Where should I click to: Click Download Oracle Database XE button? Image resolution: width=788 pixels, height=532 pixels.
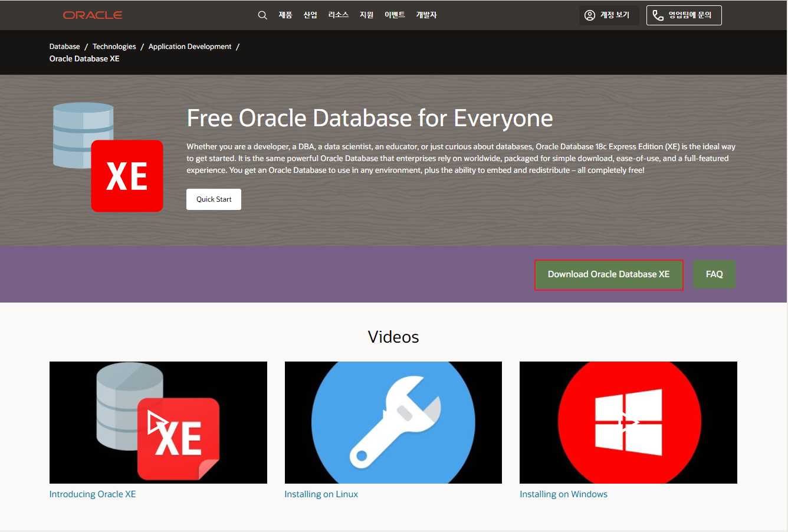click(609, 274)
